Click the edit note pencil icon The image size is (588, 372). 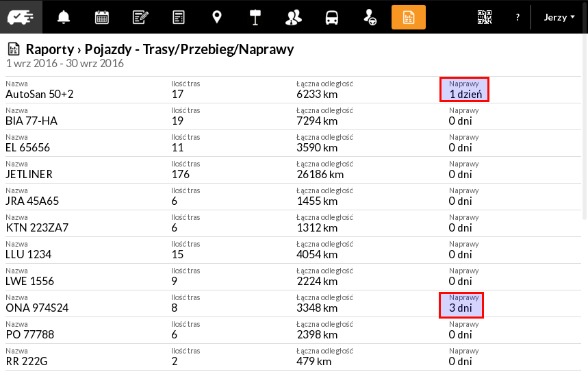[x=140, y=17]
